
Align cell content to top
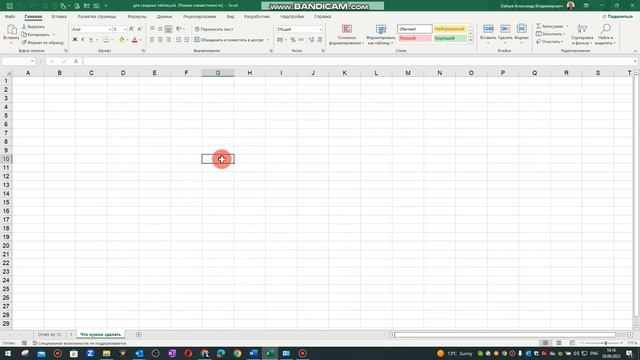click(152, 29)
